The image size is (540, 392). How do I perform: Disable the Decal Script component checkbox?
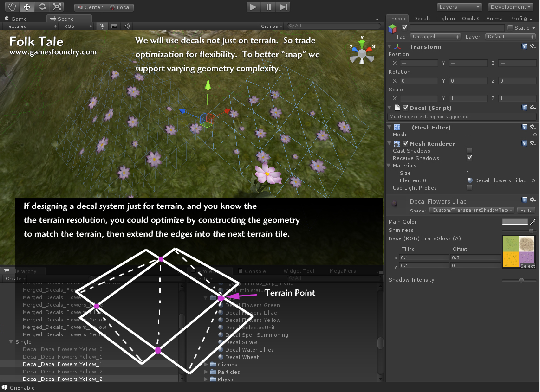tap(405, 108)
